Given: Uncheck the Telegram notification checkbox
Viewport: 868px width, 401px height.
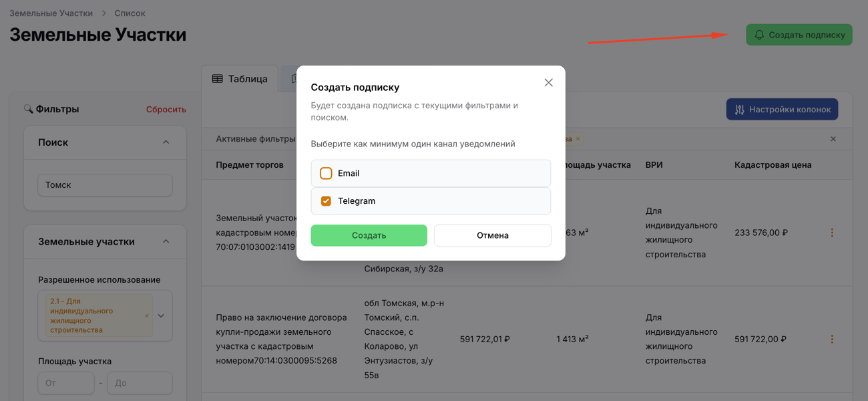Looking at the screenshot, I should (326, 201).
